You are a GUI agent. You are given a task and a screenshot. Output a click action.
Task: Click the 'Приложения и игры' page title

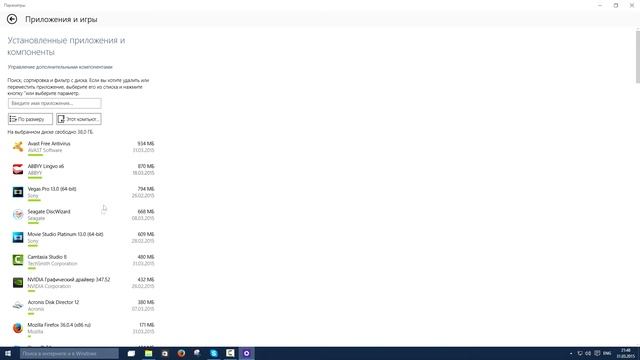(x=61, y=19)
